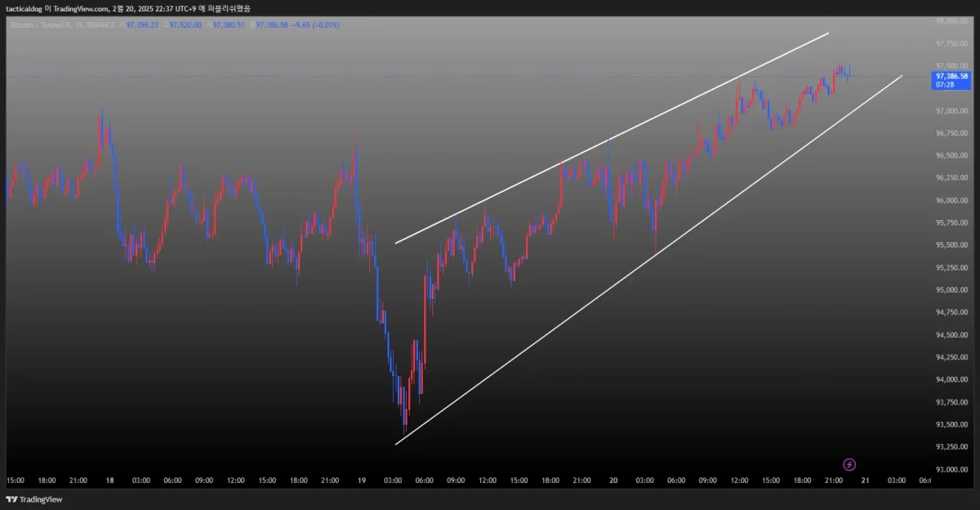Click the 93,250.00 price axis label
Image resolution: width=980 pixels, height=510 pixels.
point(951,447)
